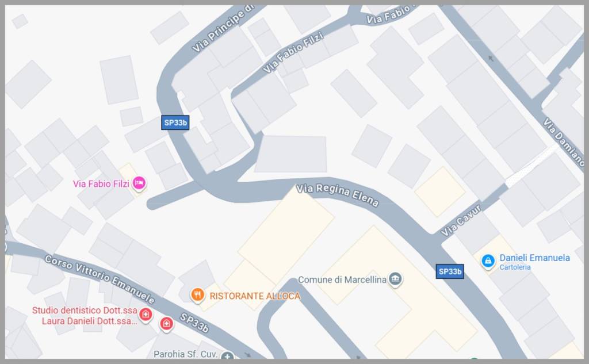Click the Parohia Sf. Cuv. place label
Screen dimensions: 589x364
185,354
